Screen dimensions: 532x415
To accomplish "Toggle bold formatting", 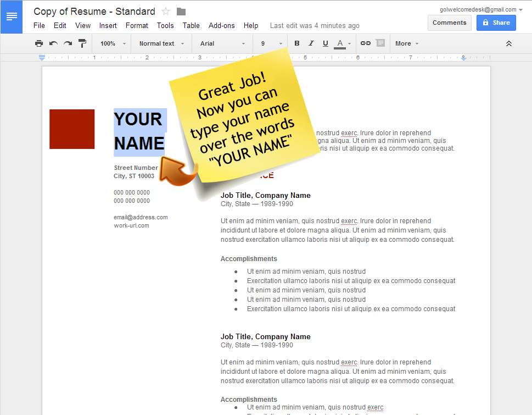I will [297, 43].
